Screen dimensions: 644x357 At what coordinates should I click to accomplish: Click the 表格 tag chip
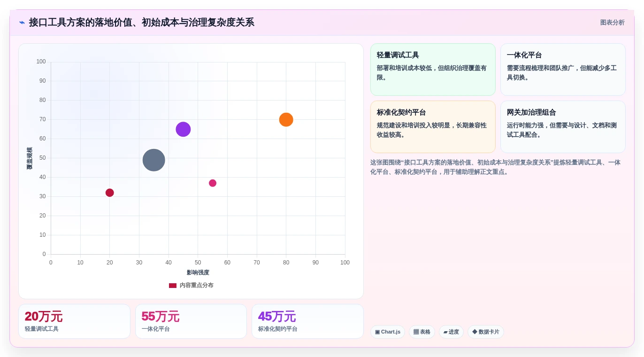(422, 332)
